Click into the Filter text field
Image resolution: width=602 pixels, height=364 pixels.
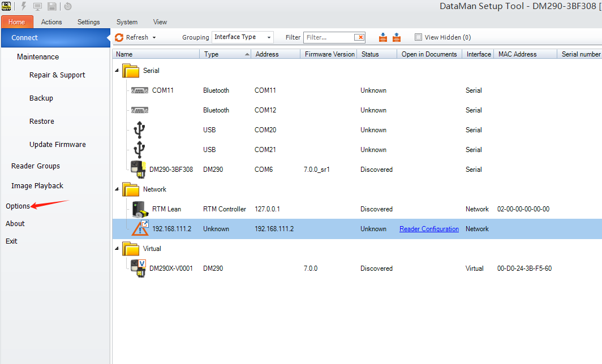(329, 37)
